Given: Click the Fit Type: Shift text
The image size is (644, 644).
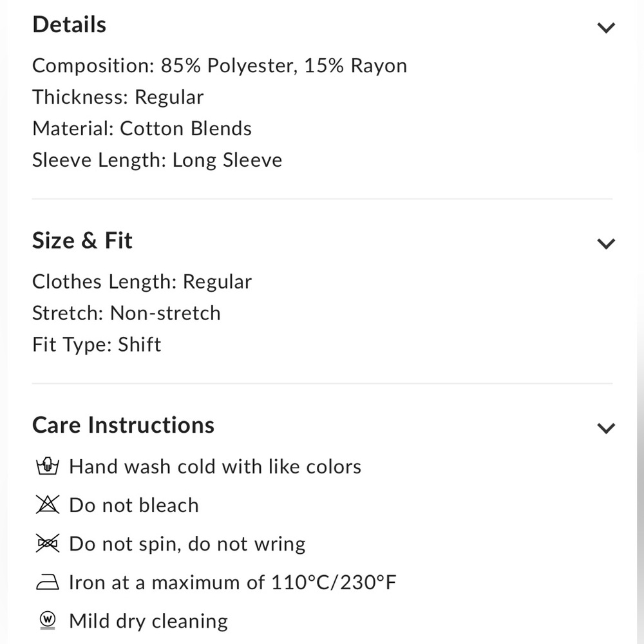Looking at the screenshot, I should point(97,345).
